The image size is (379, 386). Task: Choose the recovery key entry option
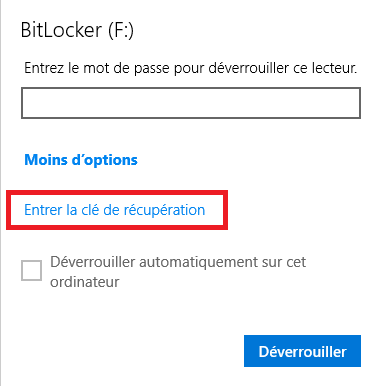click(x=115, y=210)
